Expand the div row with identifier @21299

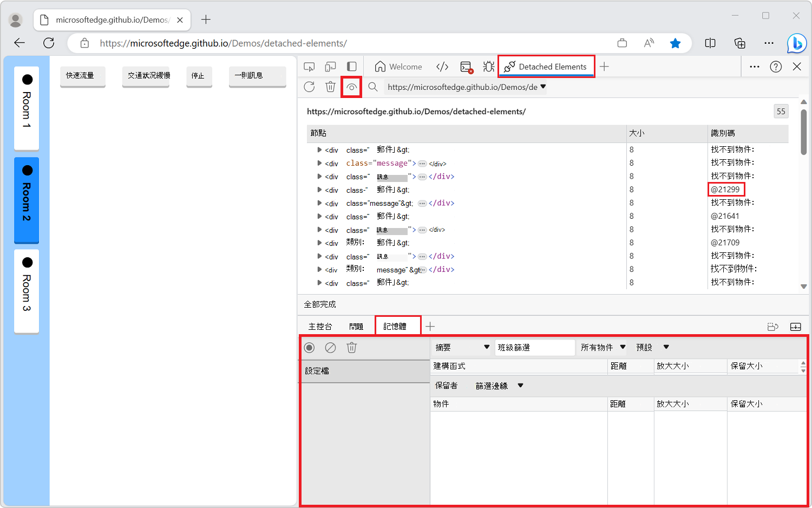(319, 190)
